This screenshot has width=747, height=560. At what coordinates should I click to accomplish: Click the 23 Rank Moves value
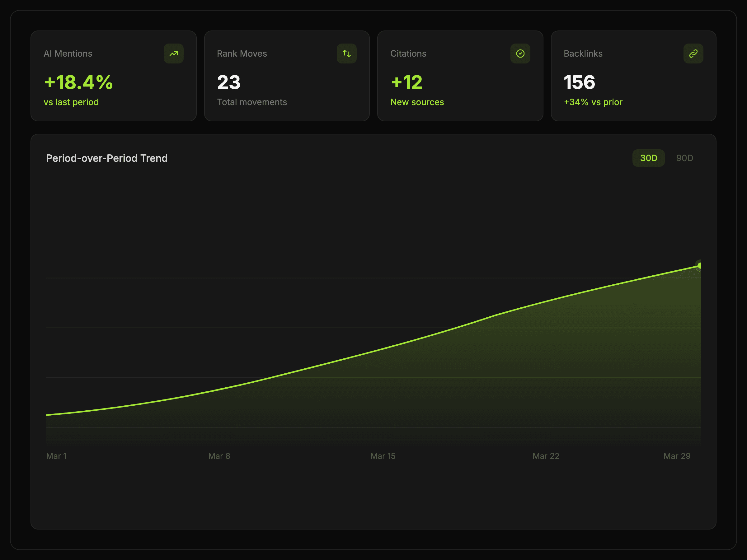pos(229,82)
